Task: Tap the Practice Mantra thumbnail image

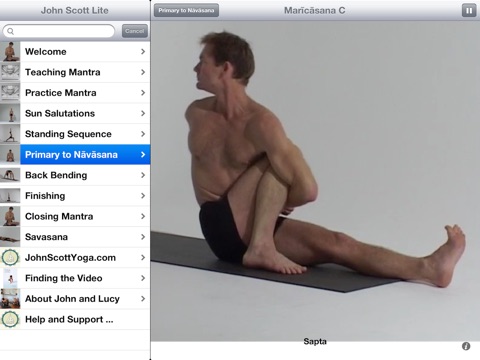Action: 10,93
